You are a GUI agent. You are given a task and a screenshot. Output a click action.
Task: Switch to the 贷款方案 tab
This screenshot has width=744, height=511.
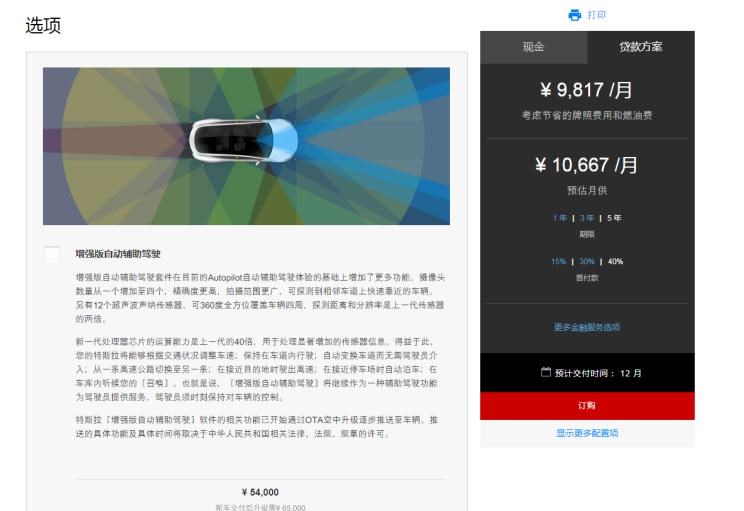click(x=641, y=47)
